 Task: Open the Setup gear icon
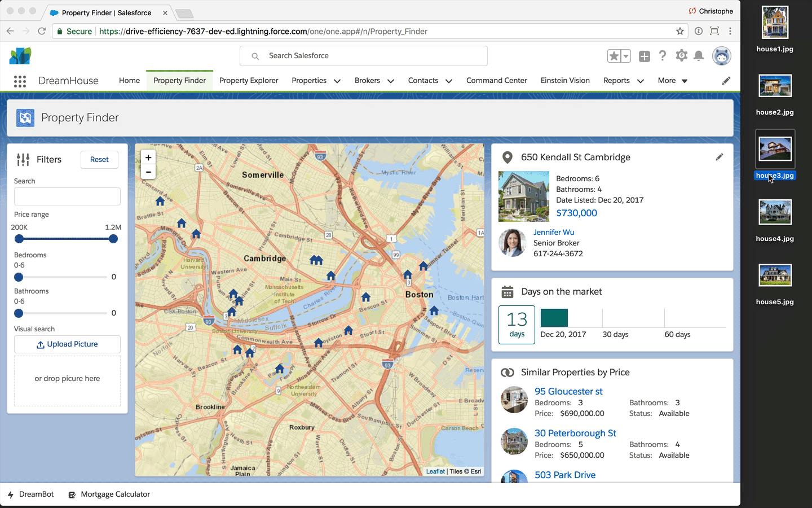click(682, 55)
